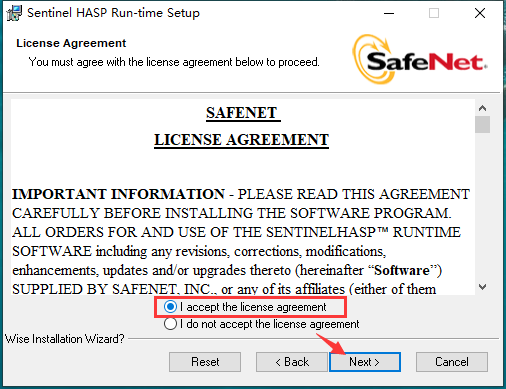
Task: Minimize the Setup window
Action: tap(389, 13)
